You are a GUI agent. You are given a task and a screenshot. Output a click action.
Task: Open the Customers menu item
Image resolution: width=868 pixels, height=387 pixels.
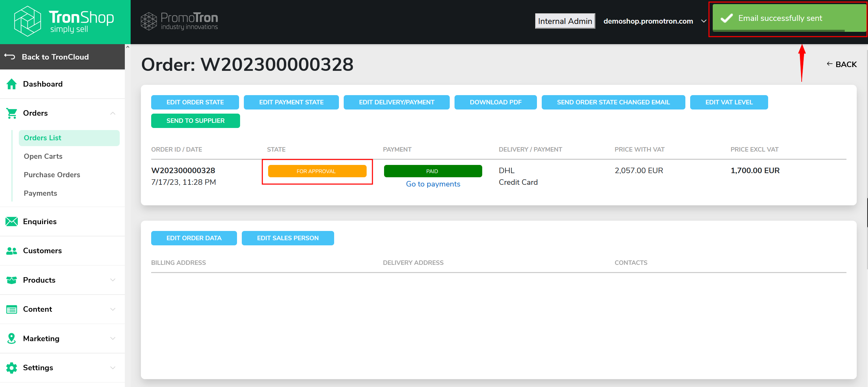[62, 251]
